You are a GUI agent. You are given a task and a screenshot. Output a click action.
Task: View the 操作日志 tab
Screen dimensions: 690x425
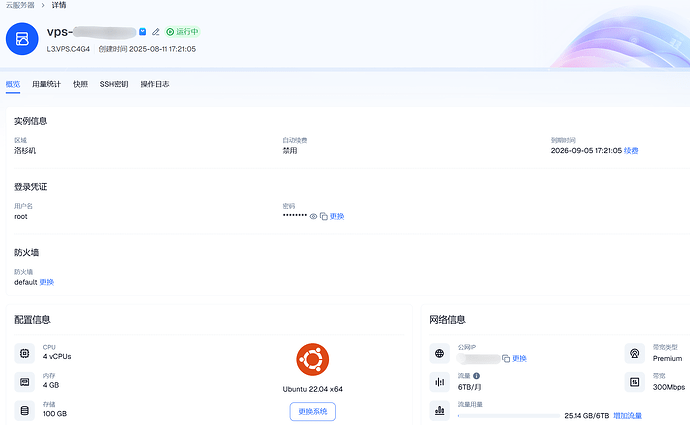pyautogui.click(x=155, y=84)
